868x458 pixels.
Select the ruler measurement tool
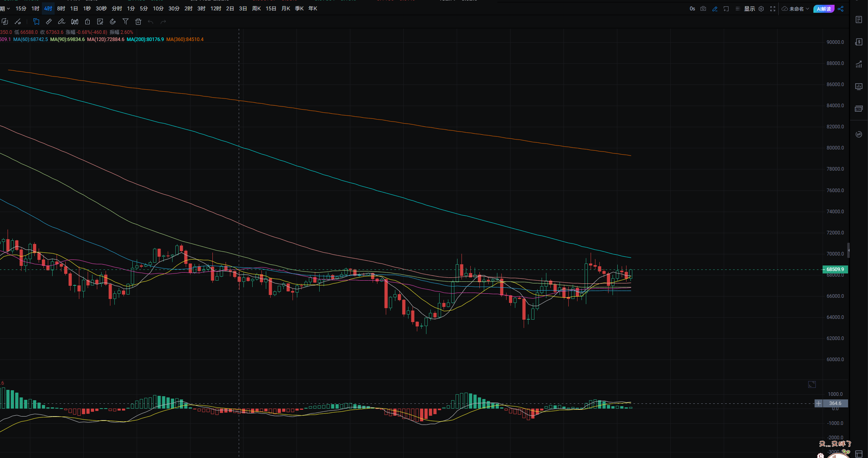pos(49,22)
